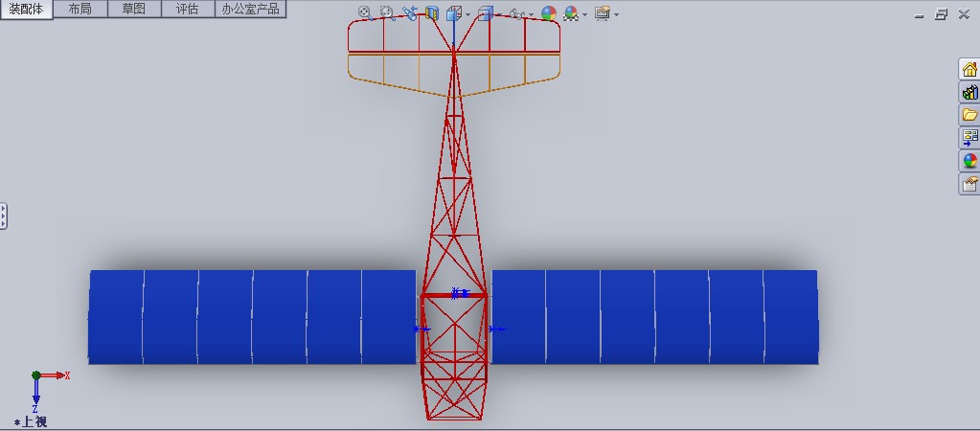This screenshot has width=980, height=431.
Task: Switch to the 评估 tab
Action: pyautogui.click(x=188, y=9)
